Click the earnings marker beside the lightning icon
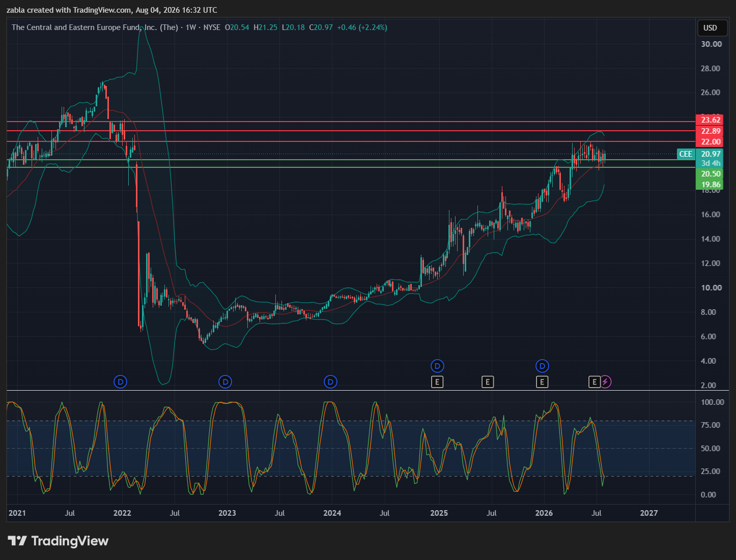The width and height of the screenshot is (736, 560). click(595, 381)
